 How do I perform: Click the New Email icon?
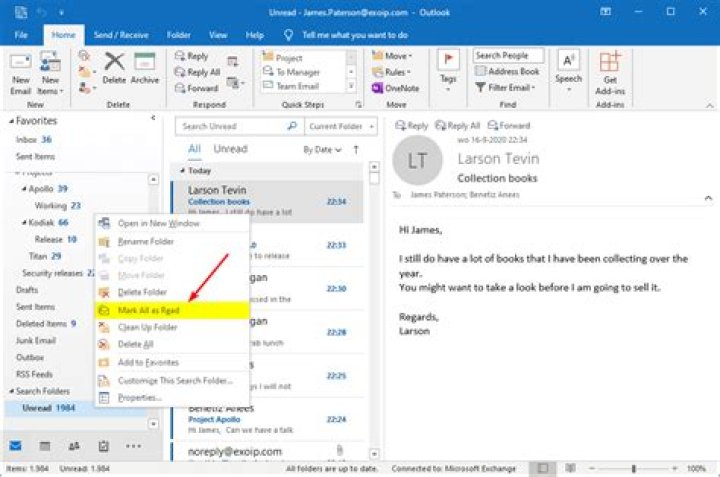[21, 62]
